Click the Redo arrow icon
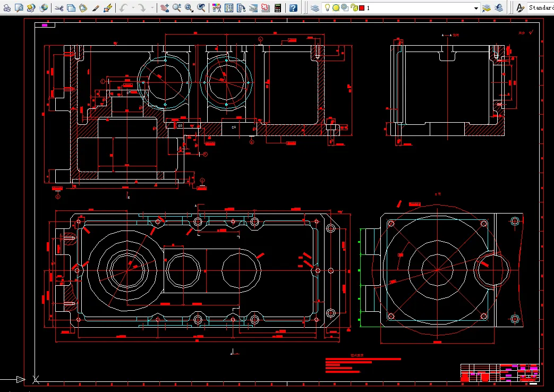This screenshot has width=554, height=392. [142, 8]
